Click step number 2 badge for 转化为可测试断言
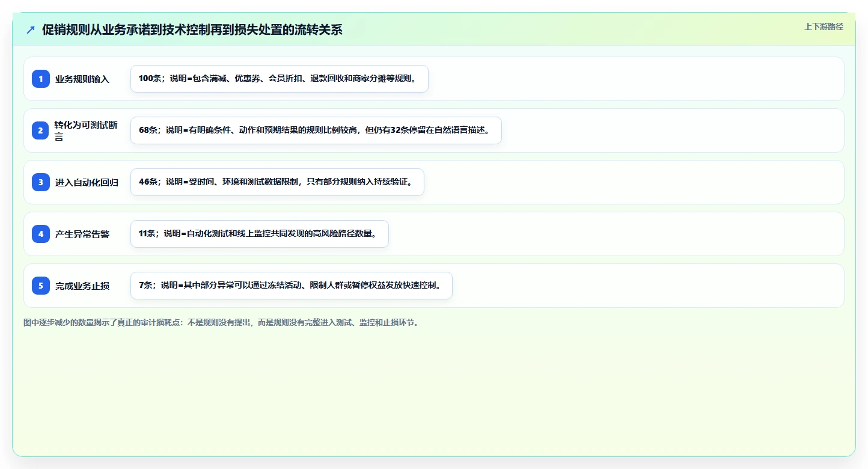The height and width of the screenshot is (469, 868). coord(41,130)
